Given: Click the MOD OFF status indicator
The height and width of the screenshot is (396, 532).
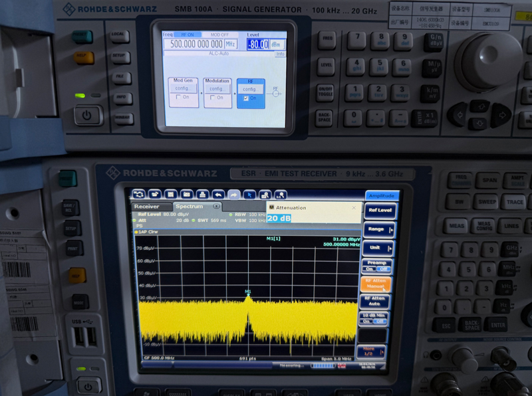Looking at the screenshot, I should pos(219,35).
